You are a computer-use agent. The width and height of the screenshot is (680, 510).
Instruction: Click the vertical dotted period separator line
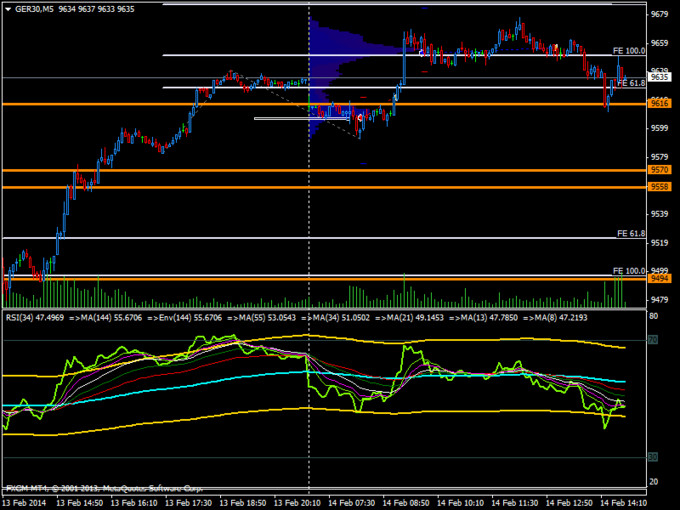coord(308,200)
